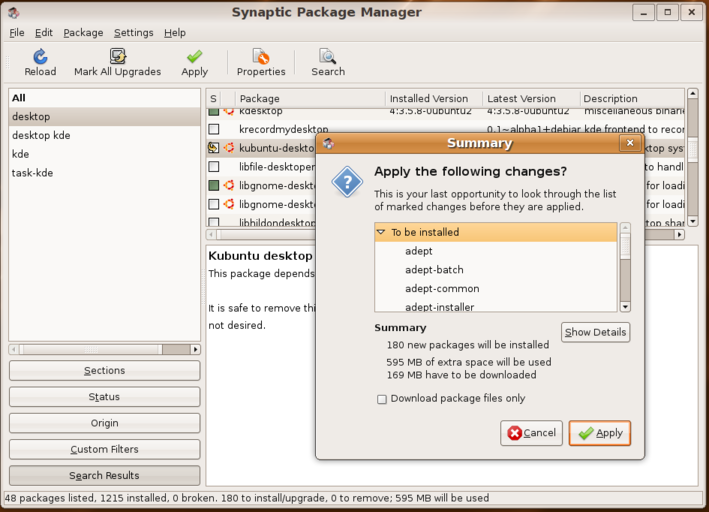Viewport: 709px width, 512px height.
Task: Toggle status box for krecordmydesktop
Action: click(x=214, y=129)
